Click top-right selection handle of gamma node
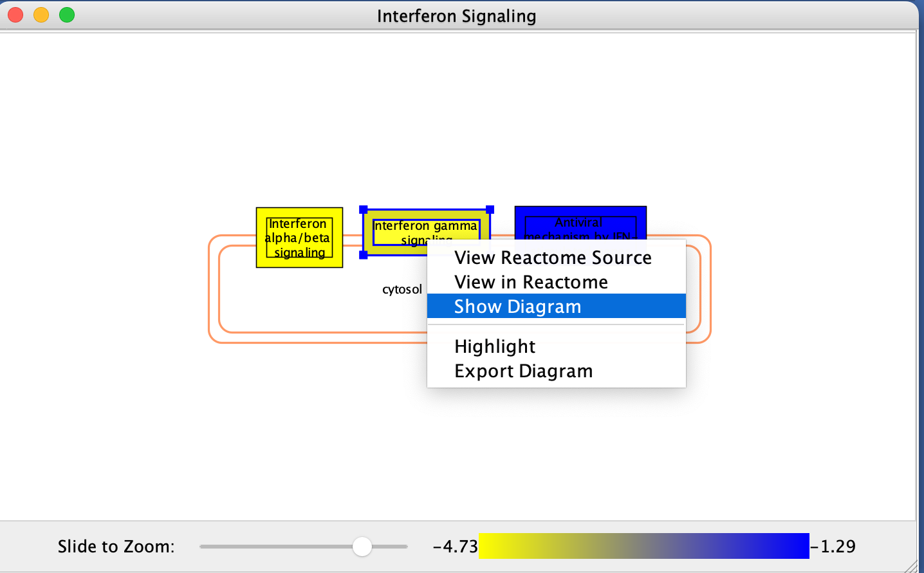This screenshot has height=573, width=924. click(490, 210)
